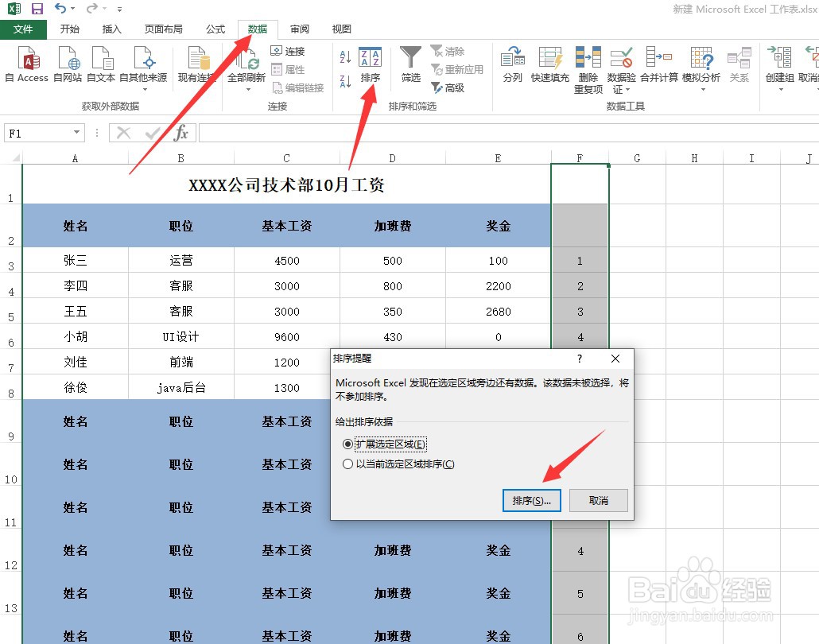819x644 pixels.
Task: Click Edit Links (编辑链接)
Action: click(x=297, y=87)
